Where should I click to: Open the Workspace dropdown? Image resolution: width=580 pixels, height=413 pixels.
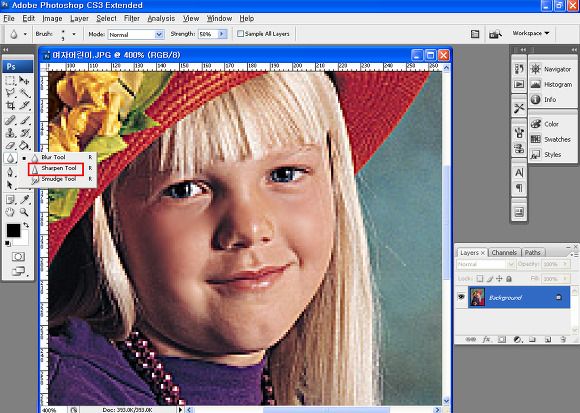coord(530,33)
